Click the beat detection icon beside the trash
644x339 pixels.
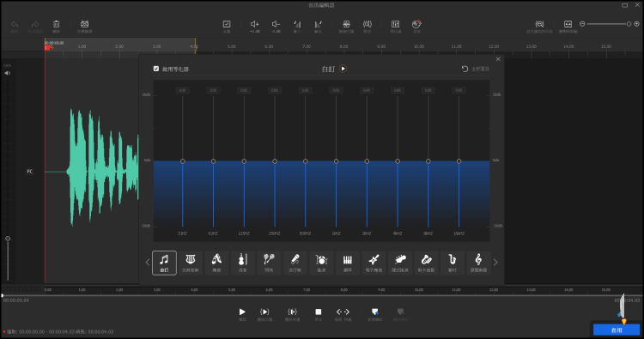point(85,24)
